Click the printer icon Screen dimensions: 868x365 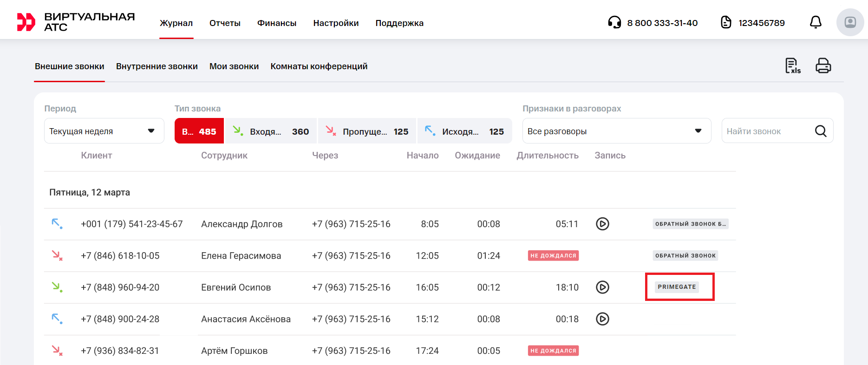tap(823, 66)
